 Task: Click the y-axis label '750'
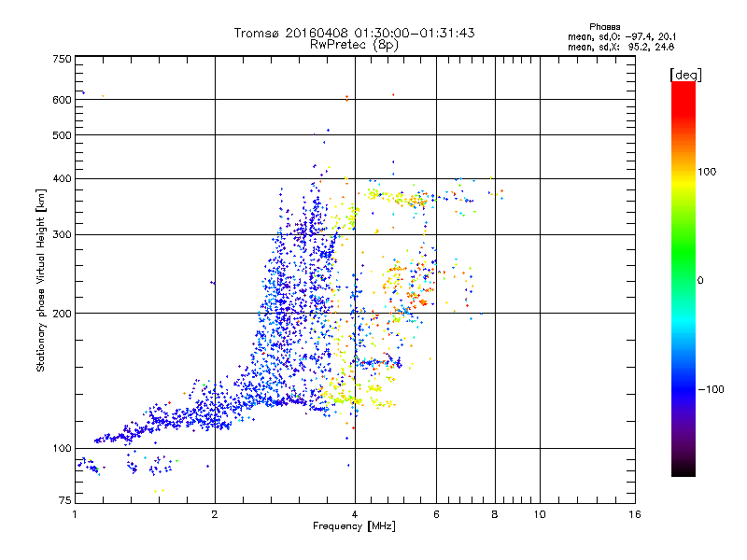coord(63,59)
